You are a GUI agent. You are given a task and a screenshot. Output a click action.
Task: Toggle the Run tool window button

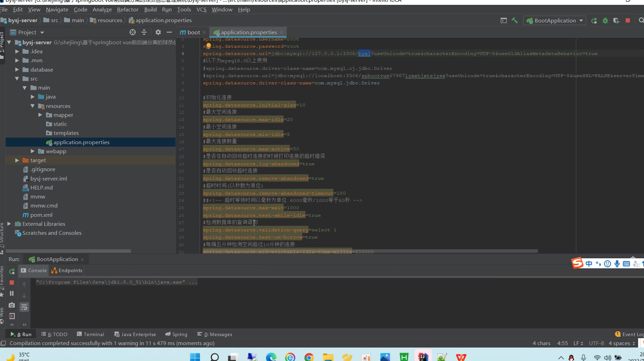pyautogui.click(x=21, y=334)
